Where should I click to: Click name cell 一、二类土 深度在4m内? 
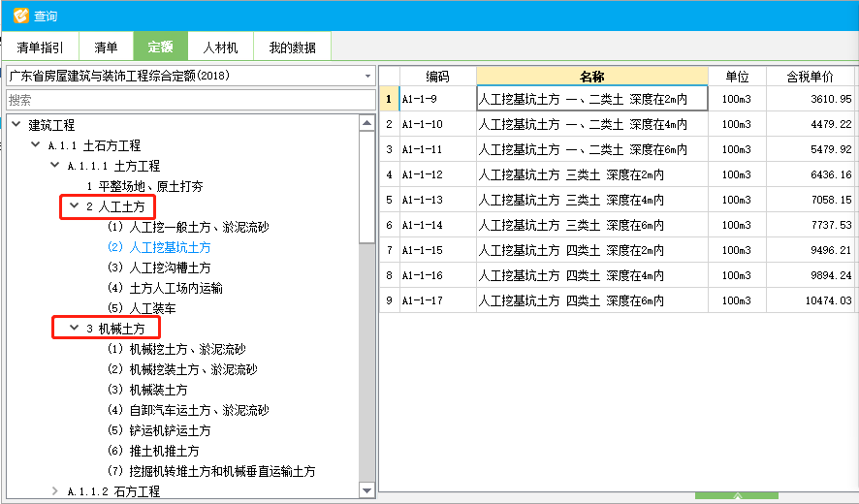pyautogui.click(x=592, y=124)
